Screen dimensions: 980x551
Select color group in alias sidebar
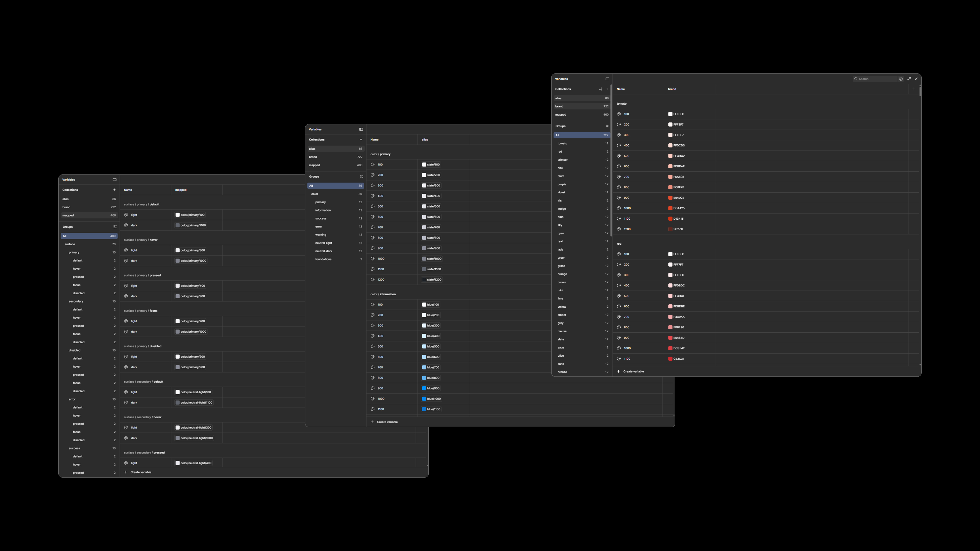336,194
